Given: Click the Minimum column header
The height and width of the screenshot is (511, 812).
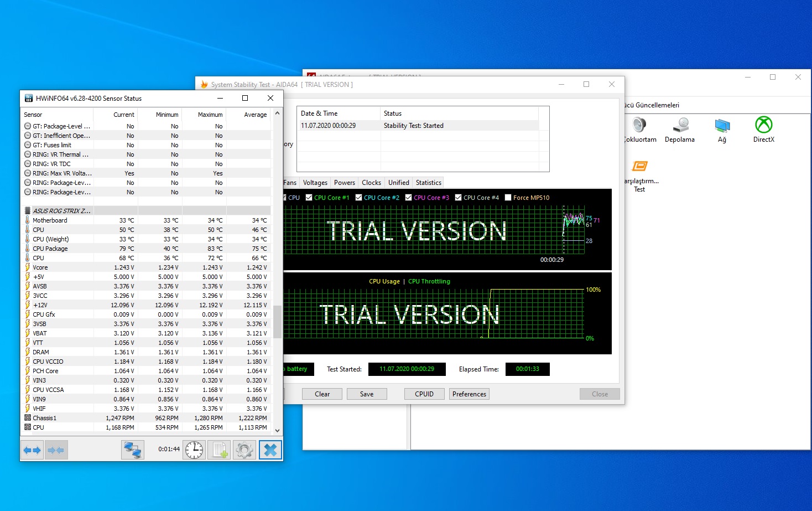Looking at the screenshot, I should (x=159, y=115).
